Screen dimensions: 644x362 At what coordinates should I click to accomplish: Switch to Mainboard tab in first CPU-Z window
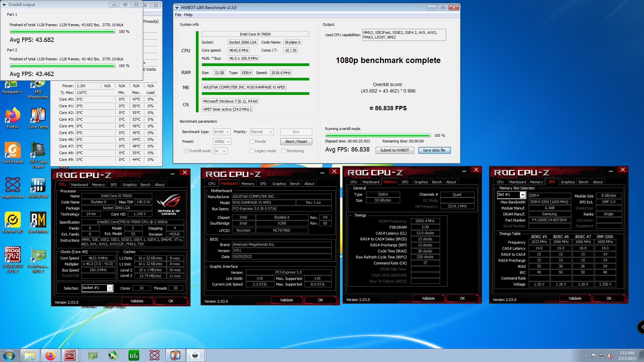pyautogui.click(x=79, y=185)
